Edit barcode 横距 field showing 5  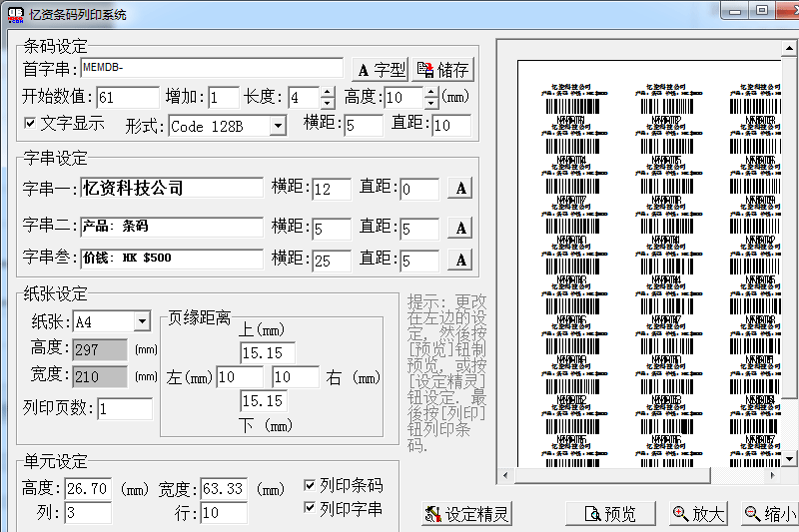tap(364, 125)
